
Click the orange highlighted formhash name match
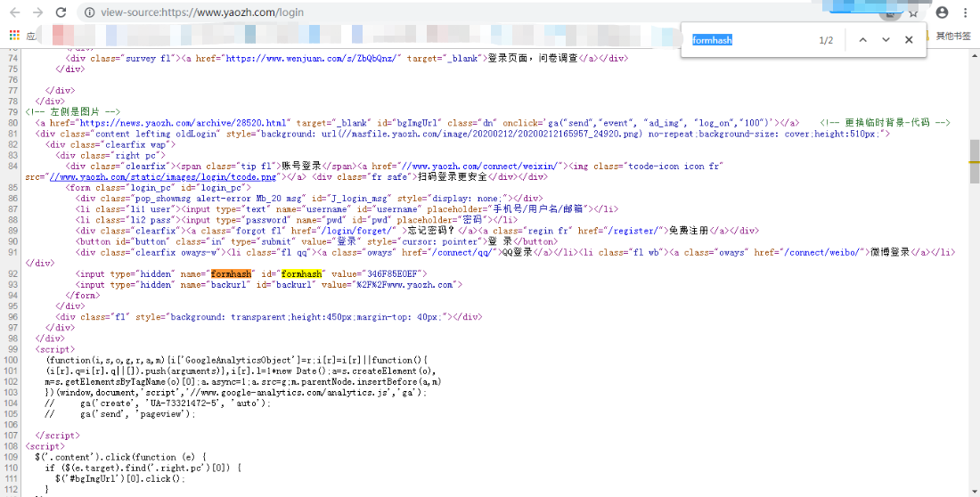pos(232,274)
